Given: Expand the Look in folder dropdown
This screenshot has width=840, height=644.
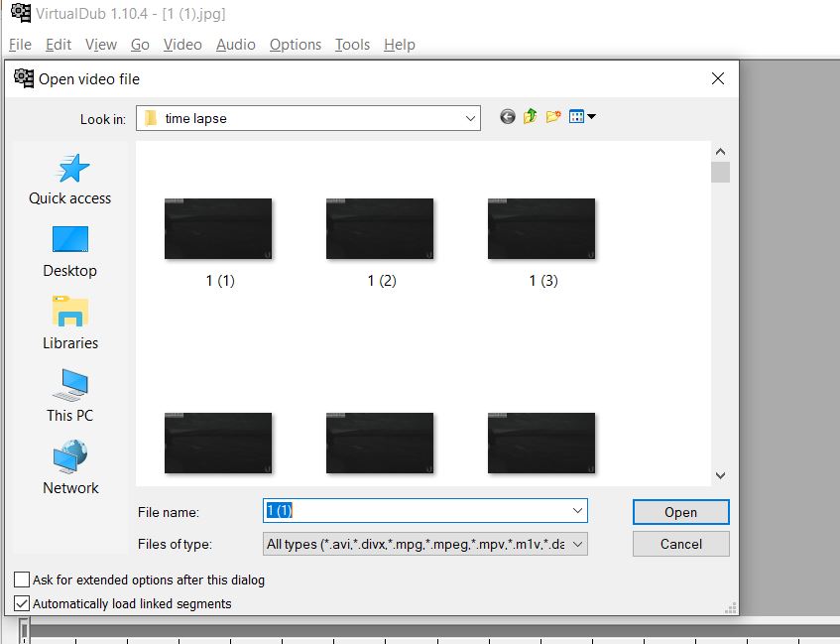Looking at the screenshot, I should [x=470, y=118].
